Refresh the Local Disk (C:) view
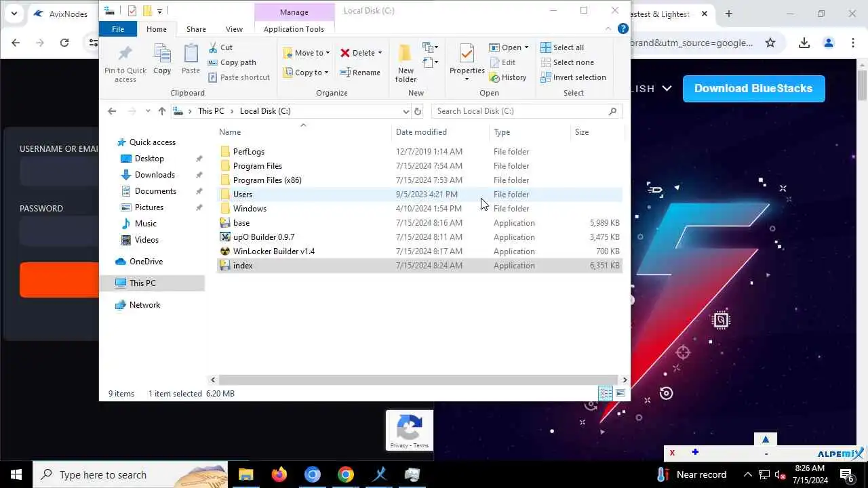 (418, 111)
